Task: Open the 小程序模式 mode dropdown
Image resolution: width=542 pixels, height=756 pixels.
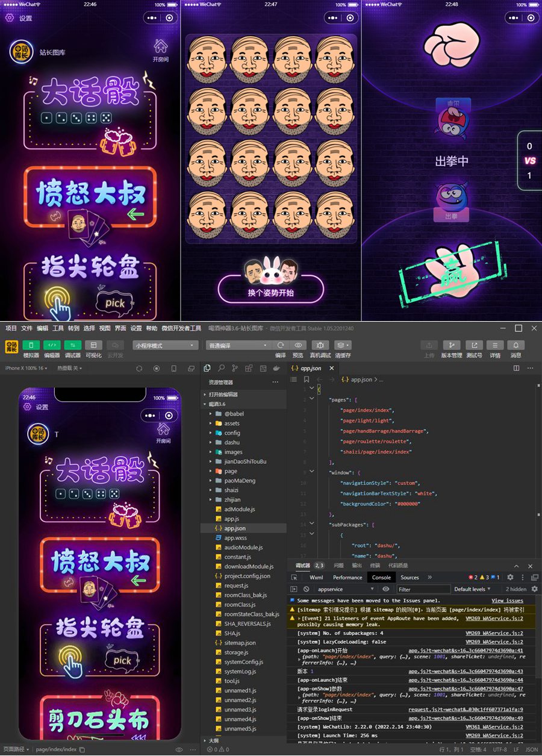Action: tap(166, 346)
